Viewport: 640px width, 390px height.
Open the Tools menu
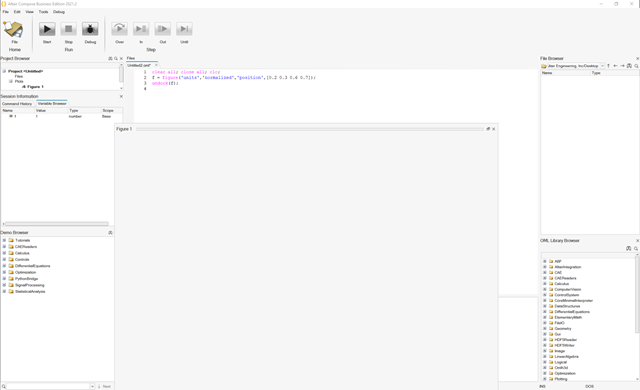click(43, 12)
